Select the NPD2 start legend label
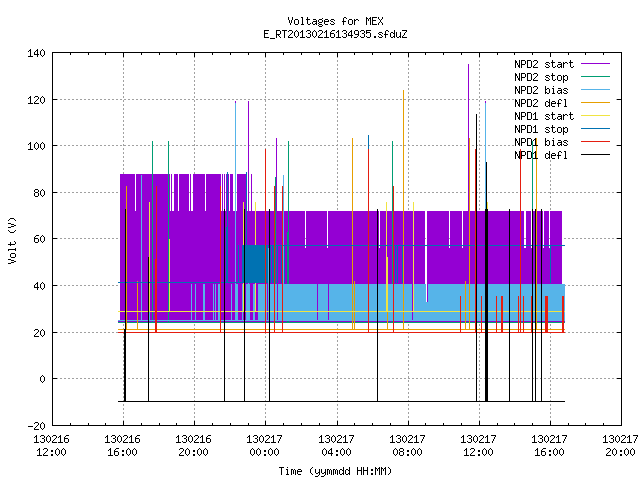 click(x=544, y=64)
